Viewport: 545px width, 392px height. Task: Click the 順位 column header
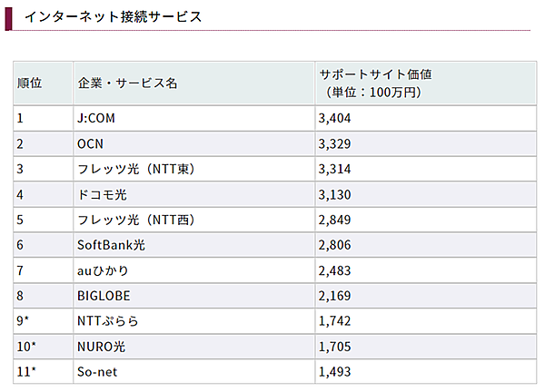pos(30,83)
